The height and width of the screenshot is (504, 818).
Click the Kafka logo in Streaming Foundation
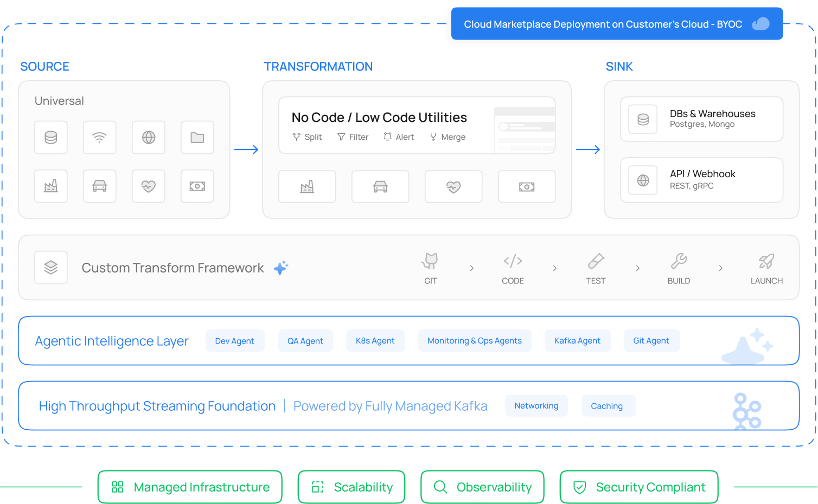pyautogui.click(x=747, y=411)
